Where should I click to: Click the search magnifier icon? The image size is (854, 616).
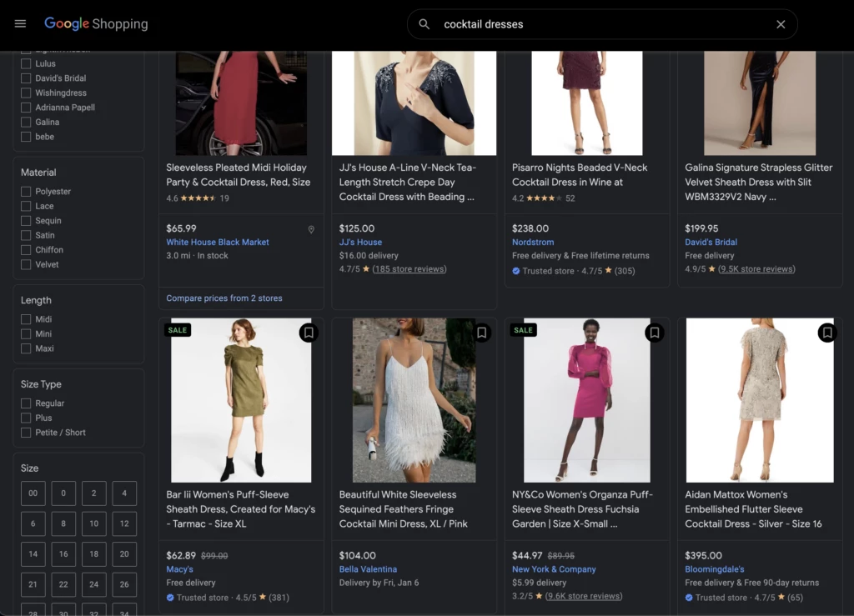pyautogui.click(x=424, y=24)
